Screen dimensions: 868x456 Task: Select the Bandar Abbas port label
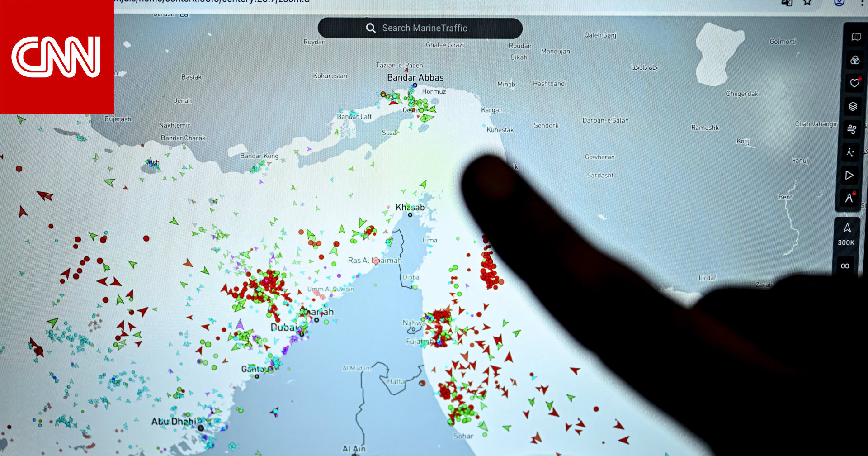(x=415, y=78)
